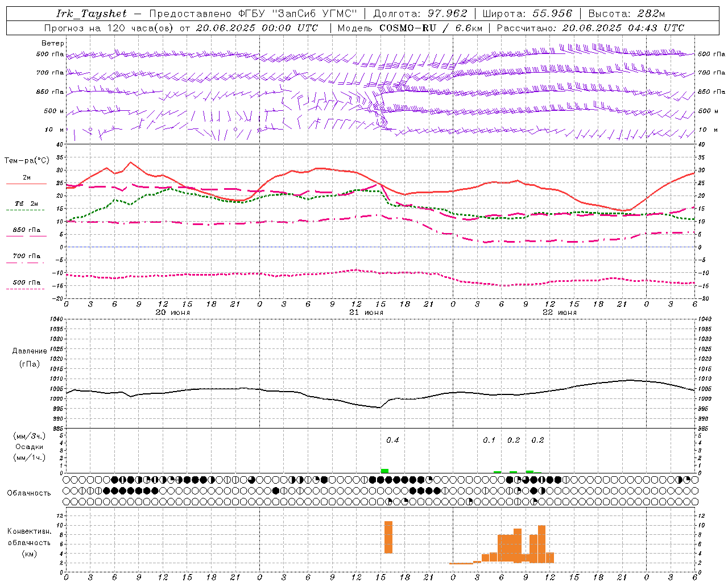Click the green precipitation bar under "0.4"
Screen dimensions: 728x582
coord(384,471)
